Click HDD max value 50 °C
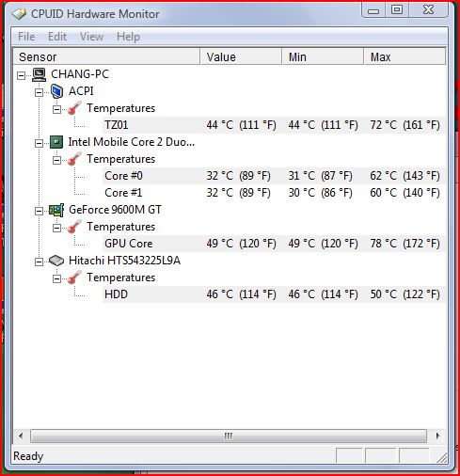The image size is (460, 476). 404,294
